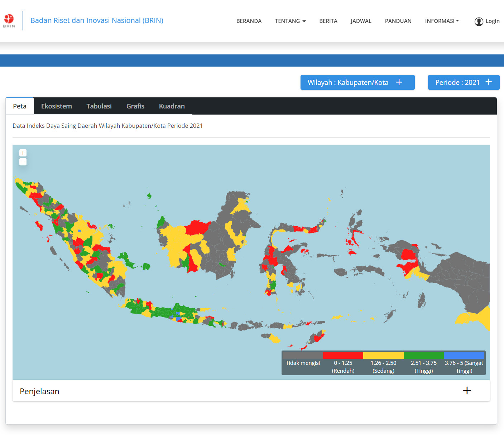
Task: Click the BRIN logo icon
Action: (9, 21)
